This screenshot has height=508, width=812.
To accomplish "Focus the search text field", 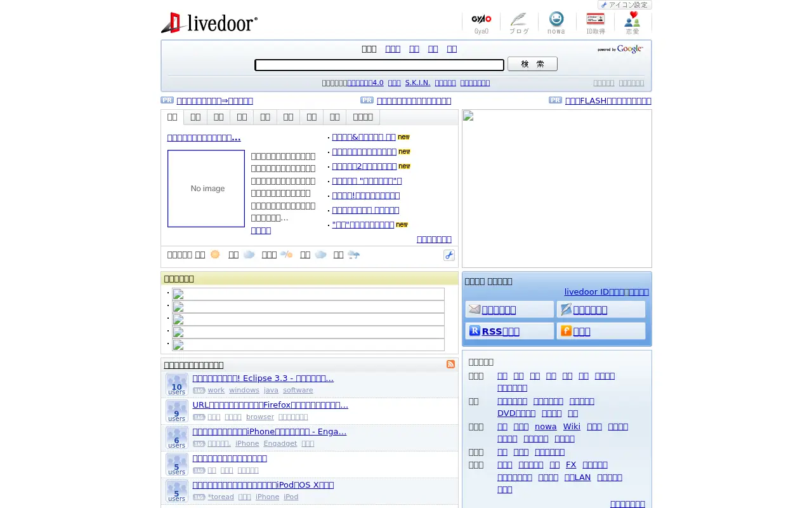I will [x=379, y=65].
